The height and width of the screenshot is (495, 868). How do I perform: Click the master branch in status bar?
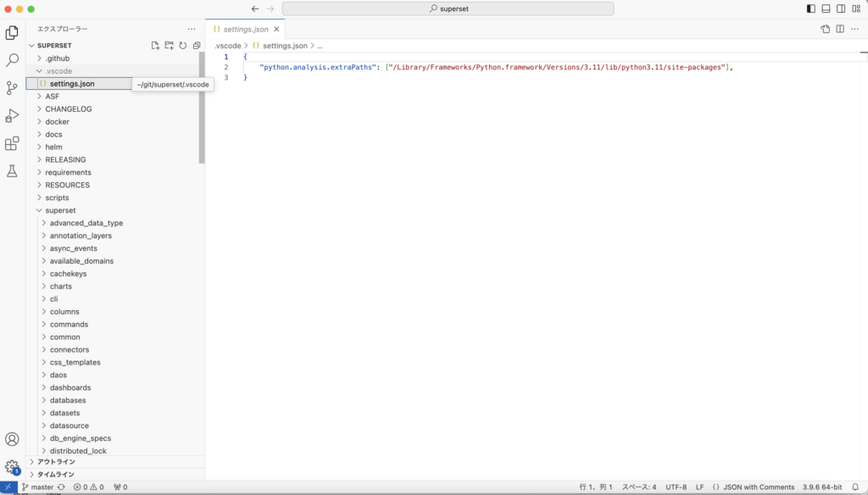point(42,487)
